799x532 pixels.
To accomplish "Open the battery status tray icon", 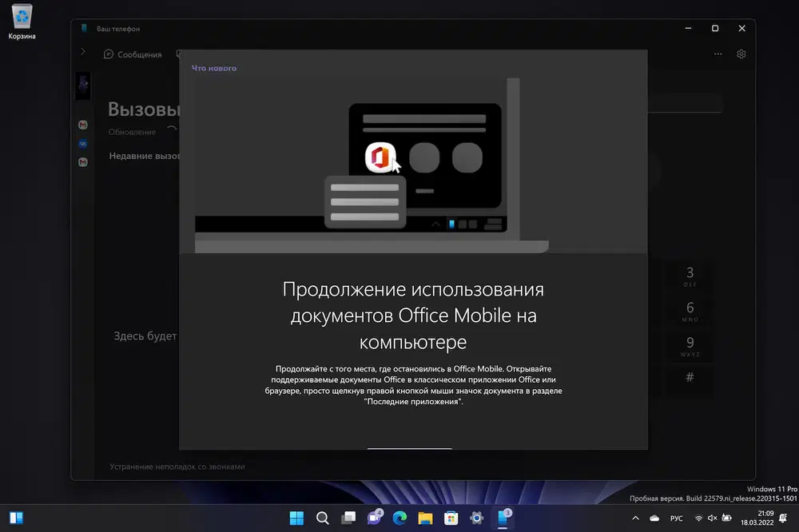I will (726, 518).
